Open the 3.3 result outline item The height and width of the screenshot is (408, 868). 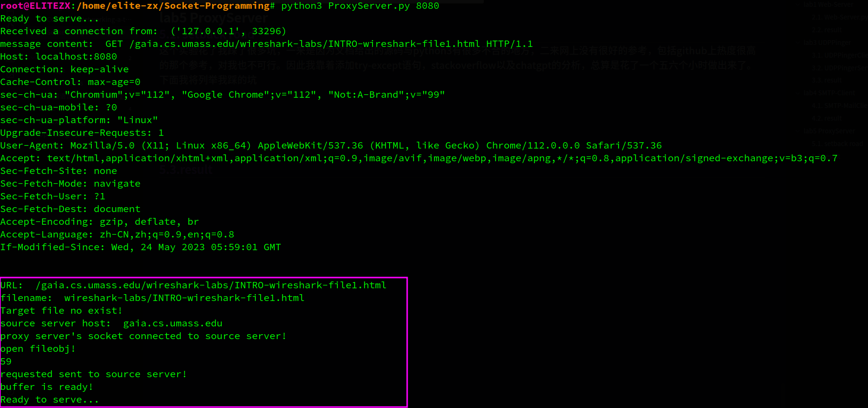tap(827, 80)
